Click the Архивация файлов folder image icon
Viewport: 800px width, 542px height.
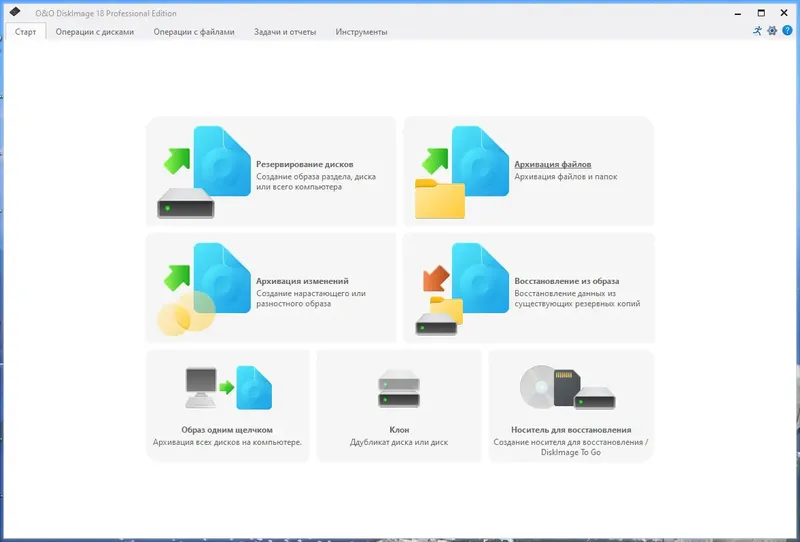pos(462,172)
